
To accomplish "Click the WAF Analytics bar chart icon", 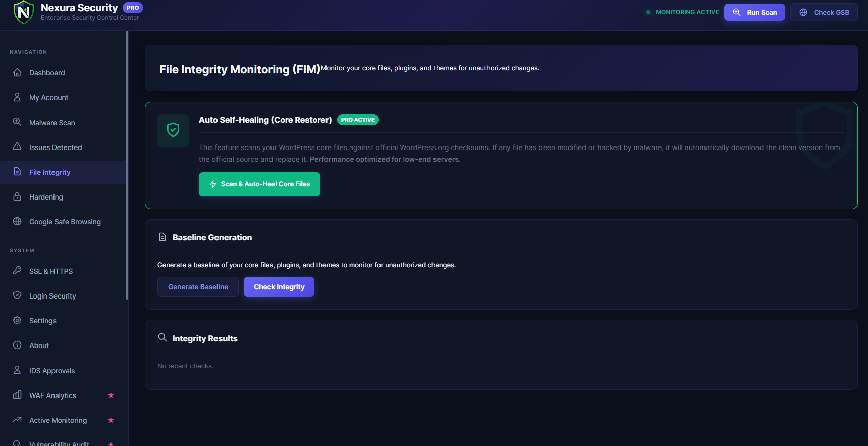I will click(x=17, y=395).
